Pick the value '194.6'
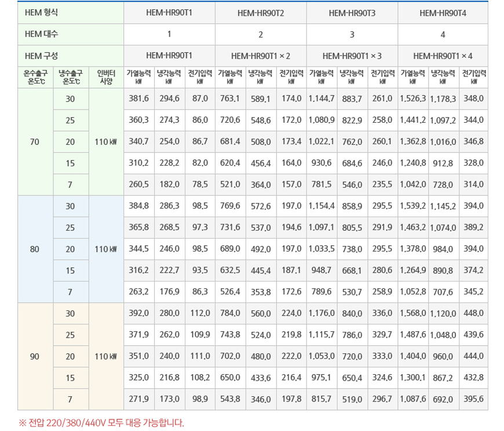The height and width of the screenshot is (431, 504). tap(291, 228)
